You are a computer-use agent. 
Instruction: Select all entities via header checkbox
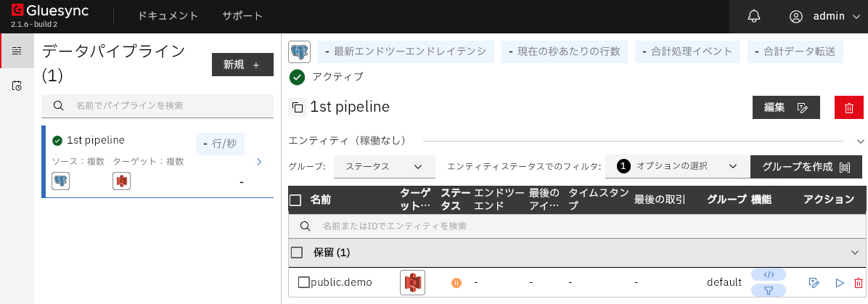pos(295,200)
